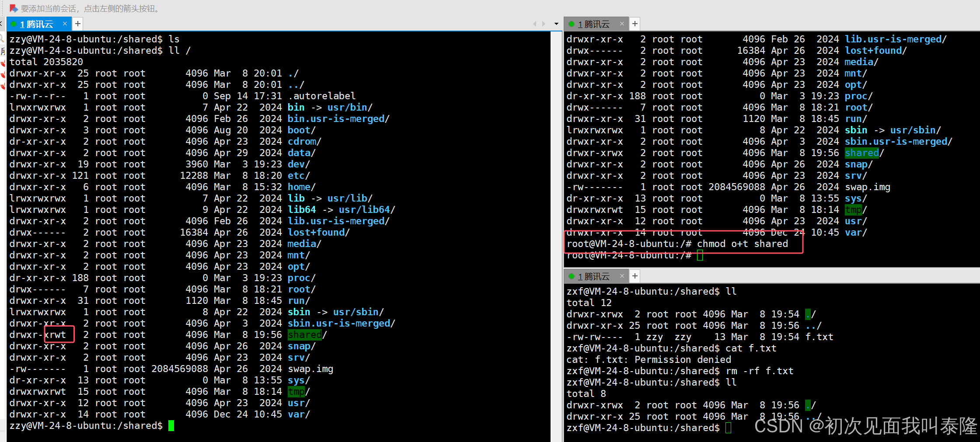Click the cursor at zxf prompt
The image size is (980, 442).
click(x=728, y=428)
